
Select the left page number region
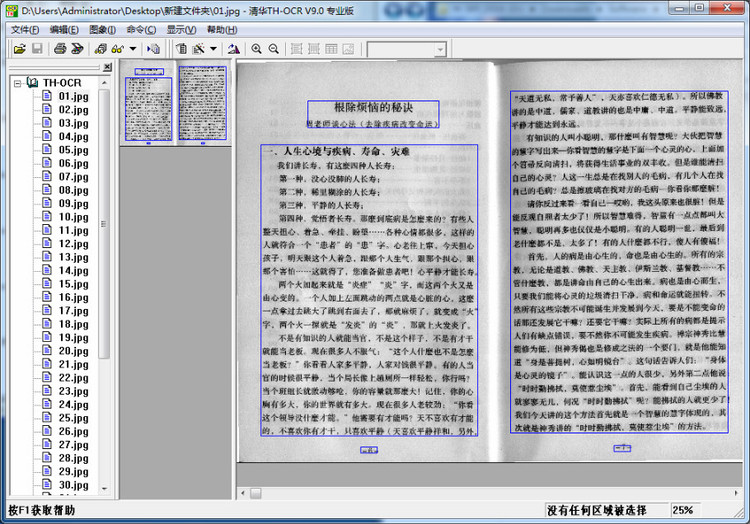point(369,450)
